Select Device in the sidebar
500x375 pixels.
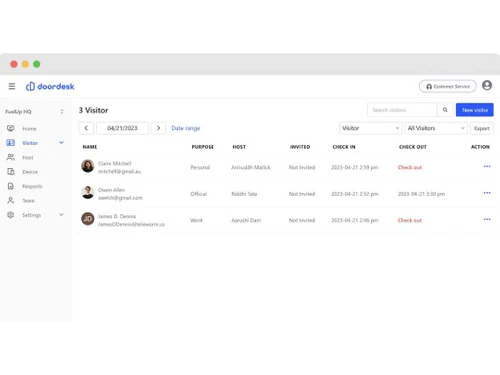(x=30, y=172)
